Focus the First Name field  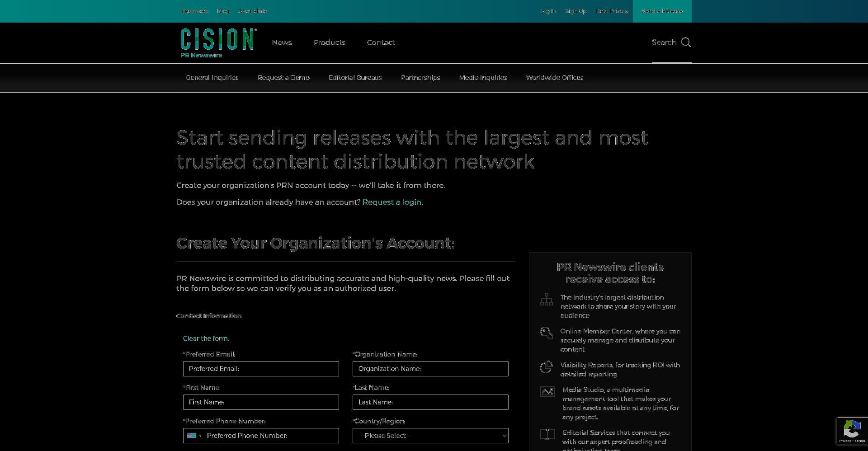click(x=261, y=402)
